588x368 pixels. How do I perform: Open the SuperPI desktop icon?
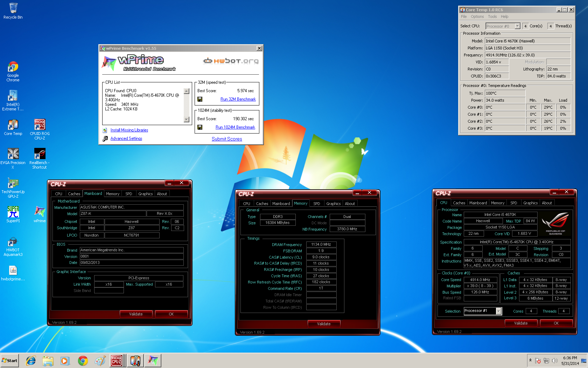pyautogui.click(x=13, y=214)
